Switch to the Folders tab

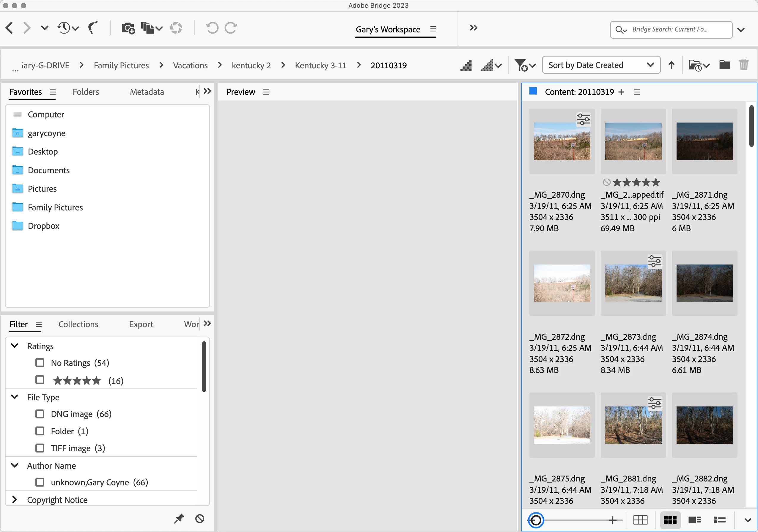click(x=86, y=92)
